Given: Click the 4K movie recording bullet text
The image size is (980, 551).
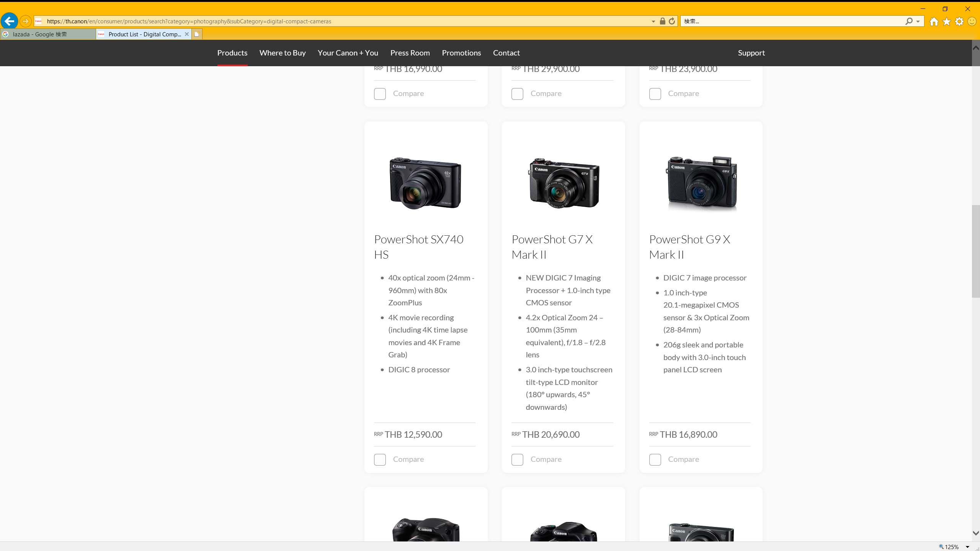Looking at the screenshot, I should (428, 336).
